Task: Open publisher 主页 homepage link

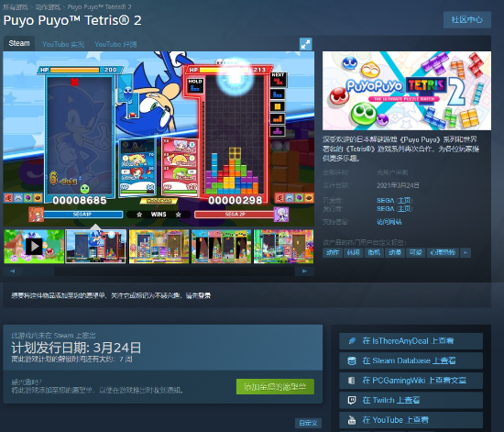Action: tap(404, 209)
